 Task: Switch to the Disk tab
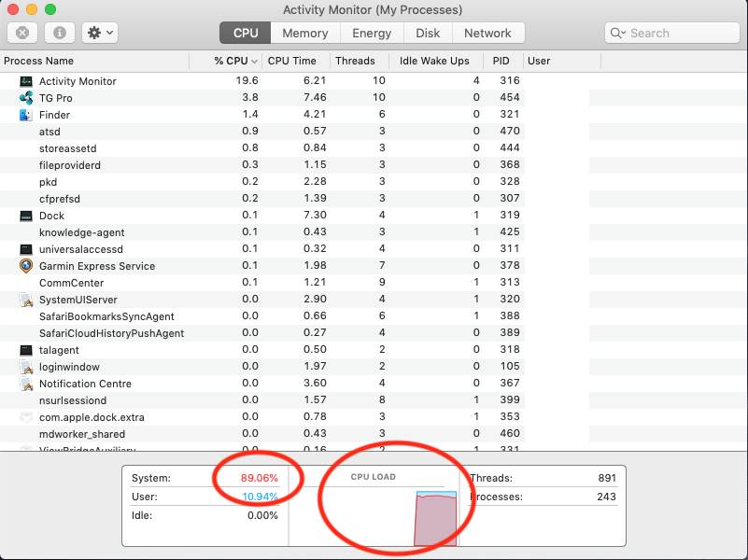click(428, 33)
